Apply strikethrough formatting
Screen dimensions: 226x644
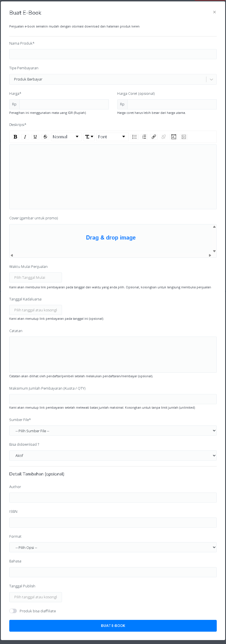[x=45, y=137]
